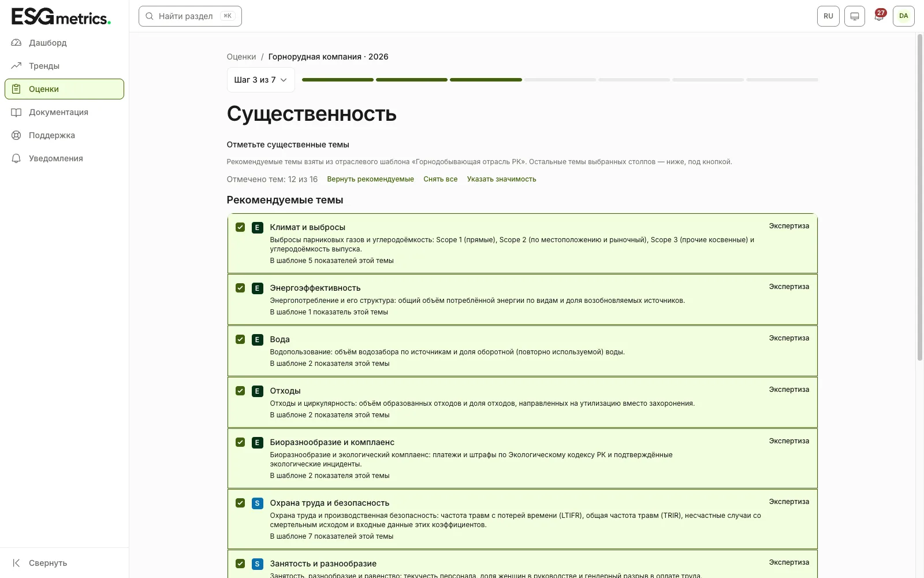Click the Поддержка lifebuoy icon
The width and height of the screenshot is (924, 578).
(17, 135)
